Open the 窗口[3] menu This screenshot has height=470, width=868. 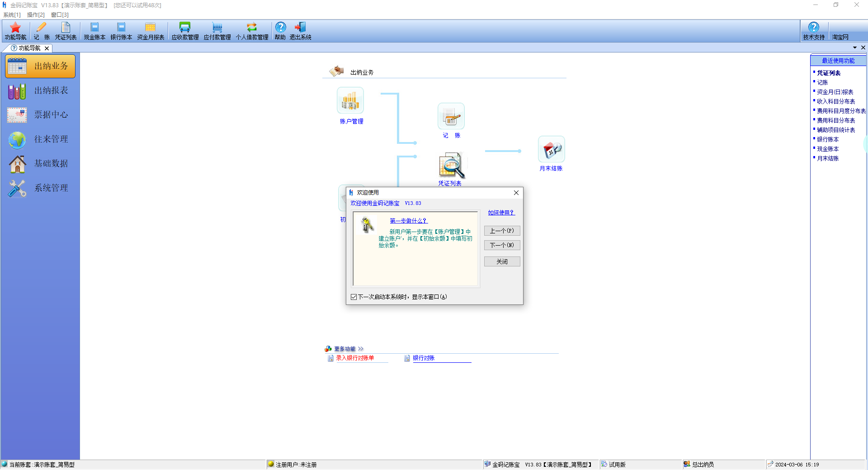[x=60, y=15]
